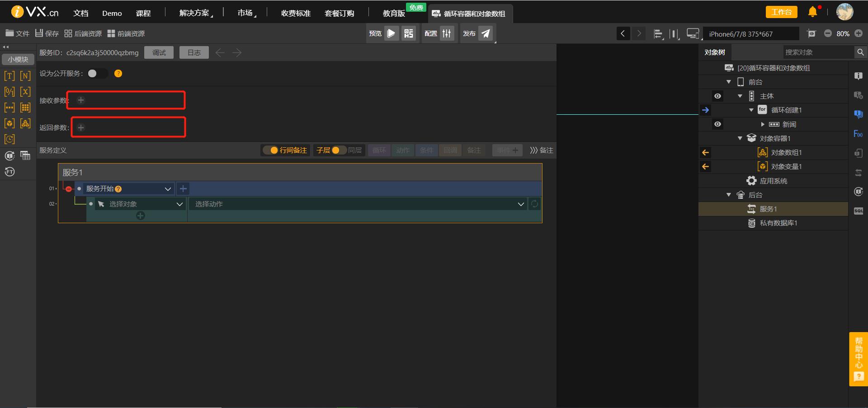Viewport: 868px width, 408px height.
Task: Collapse the 对象容器1 tree node
Action: click(740, 138)
